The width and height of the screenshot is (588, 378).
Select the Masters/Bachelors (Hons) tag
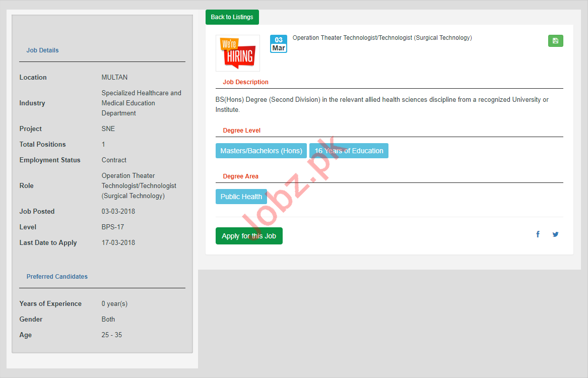point(261,151)
